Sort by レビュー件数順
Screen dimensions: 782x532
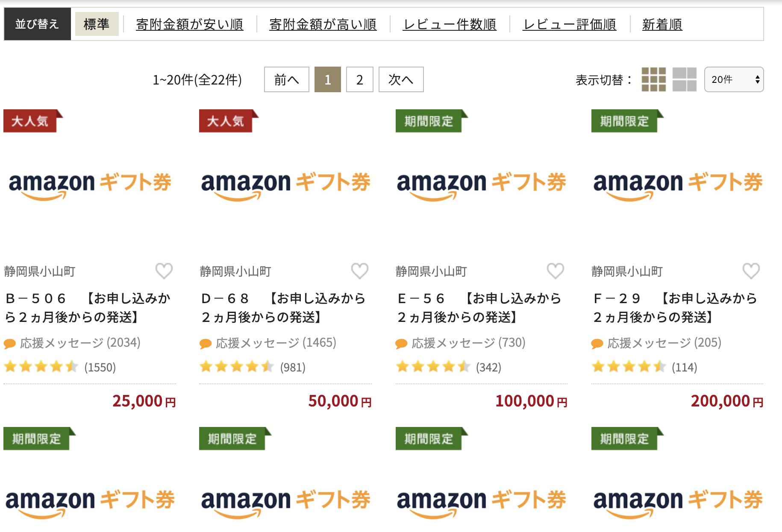tap(450, 24)
